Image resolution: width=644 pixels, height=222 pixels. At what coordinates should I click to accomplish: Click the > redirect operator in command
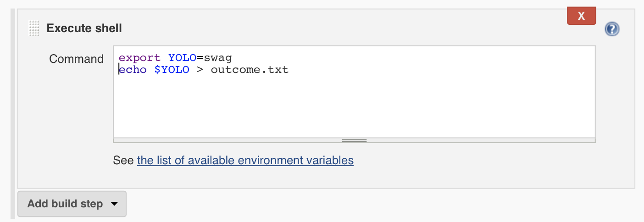click(200, 70)
